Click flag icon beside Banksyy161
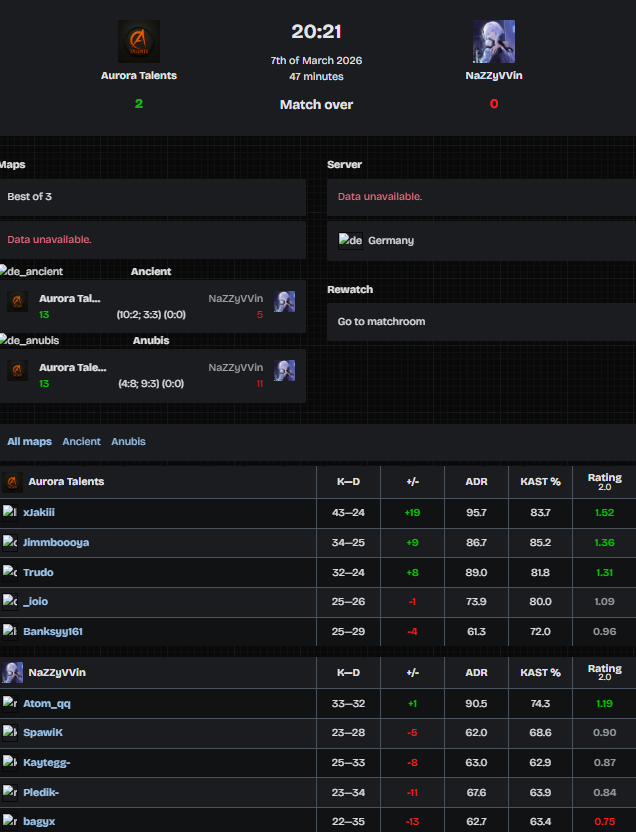Screen dimensions: 636x832 coord(10,631)
